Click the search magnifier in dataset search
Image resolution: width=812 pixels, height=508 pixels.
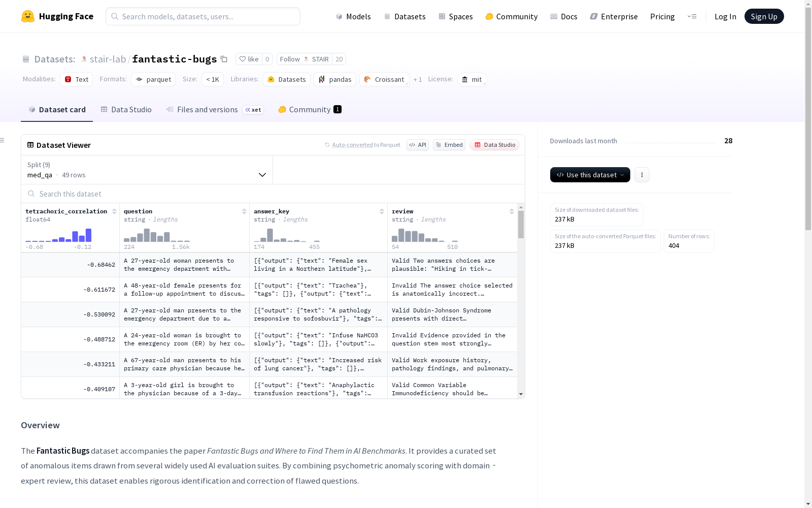31,194
